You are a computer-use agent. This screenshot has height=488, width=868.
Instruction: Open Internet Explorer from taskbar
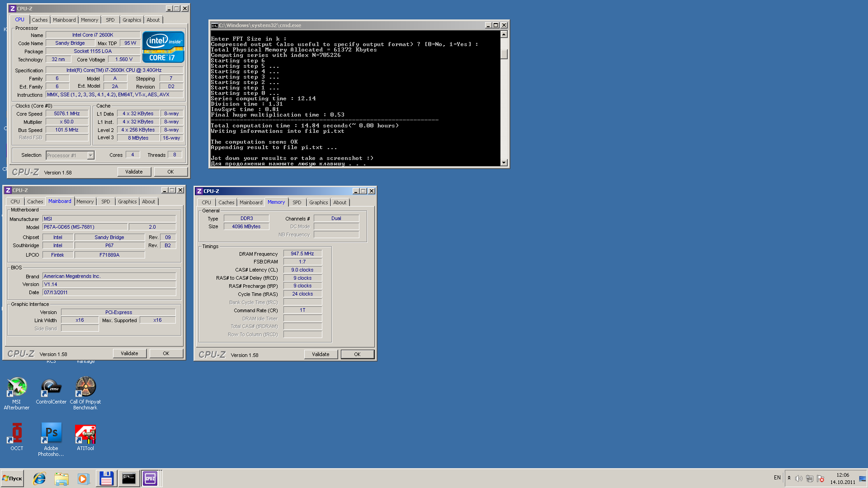[x=39, y=479]
